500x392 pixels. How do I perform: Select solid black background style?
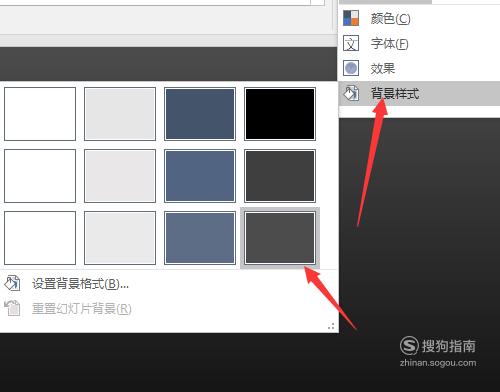point(280,114)
